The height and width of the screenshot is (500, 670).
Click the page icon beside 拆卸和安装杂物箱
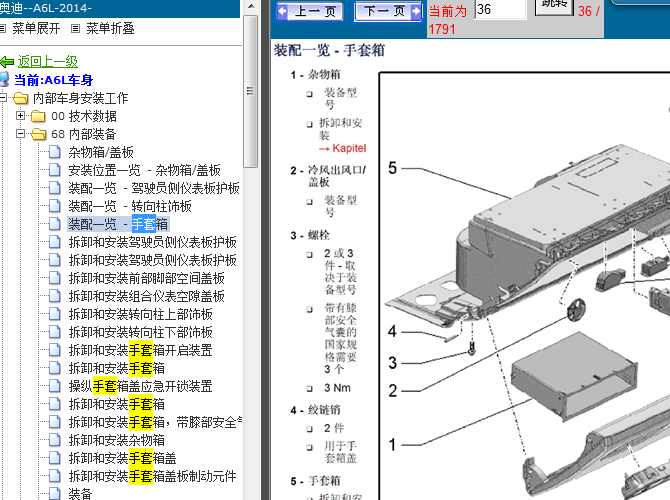click(54, 439)
